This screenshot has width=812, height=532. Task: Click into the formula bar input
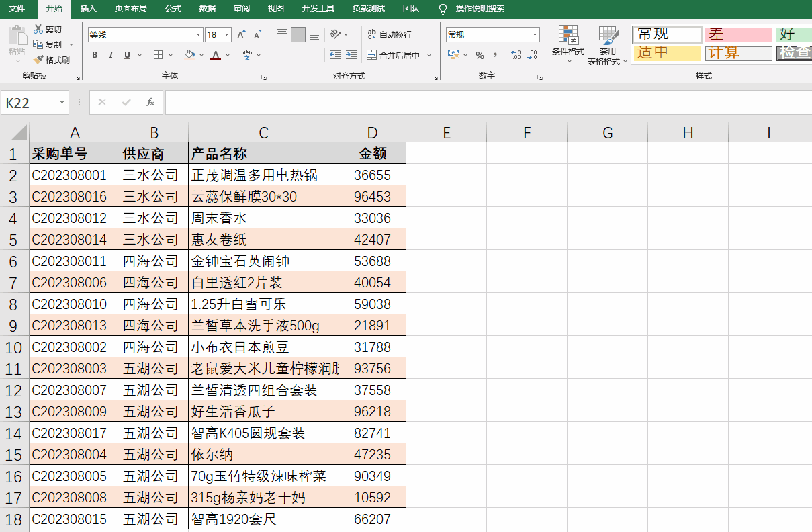(x=488, y=103)
